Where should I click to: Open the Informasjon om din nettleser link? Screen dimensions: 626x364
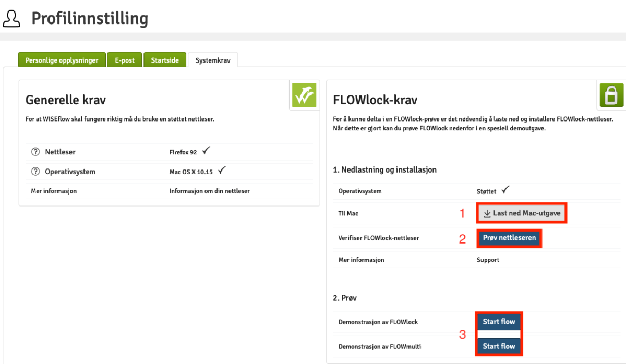tap(210, 191)
